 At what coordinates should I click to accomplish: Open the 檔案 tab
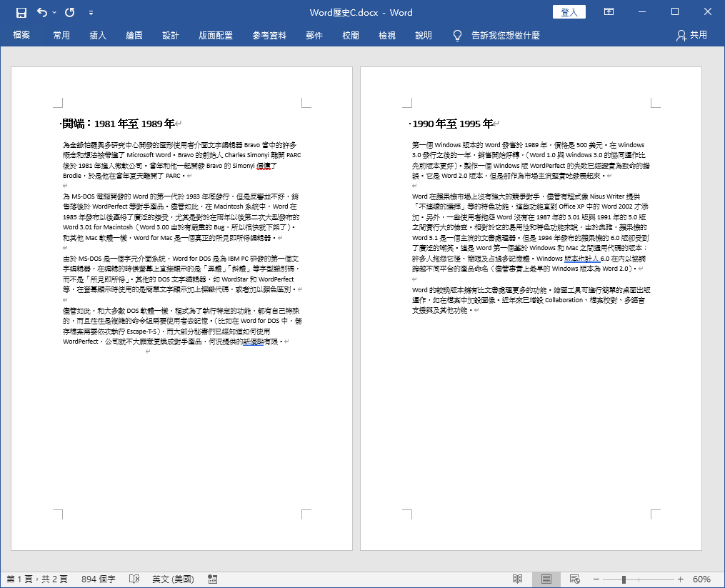coord(21,35)
